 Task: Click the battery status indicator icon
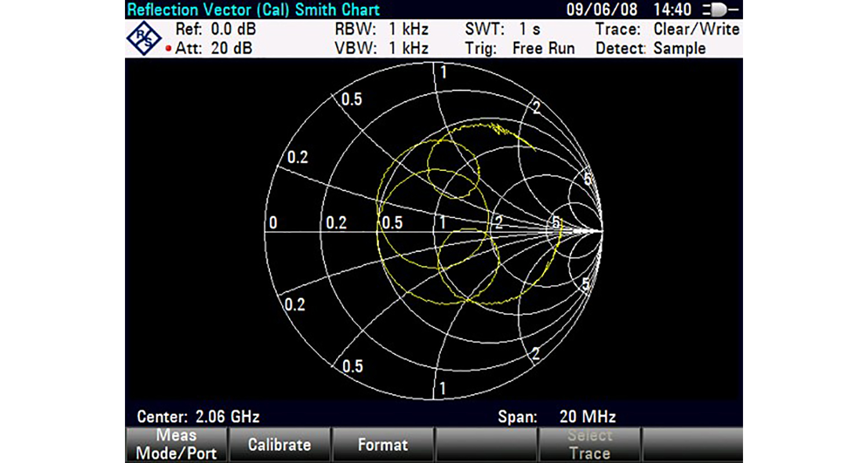[719, 10]
